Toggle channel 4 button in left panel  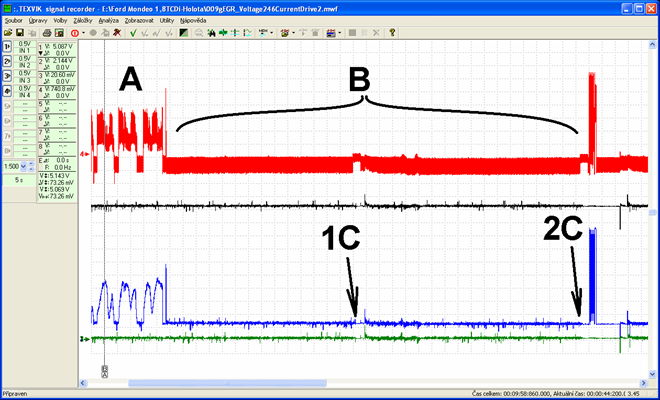(x=8, y=90)
